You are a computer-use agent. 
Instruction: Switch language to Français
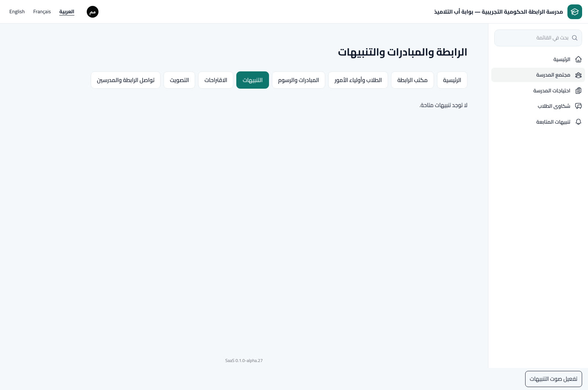tap(42, 12)
